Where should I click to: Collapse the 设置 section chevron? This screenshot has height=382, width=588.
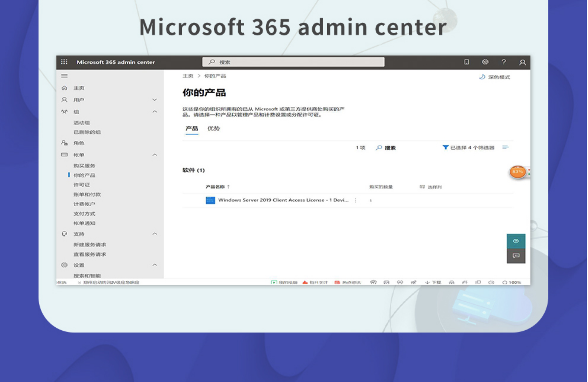click(154, 265)
